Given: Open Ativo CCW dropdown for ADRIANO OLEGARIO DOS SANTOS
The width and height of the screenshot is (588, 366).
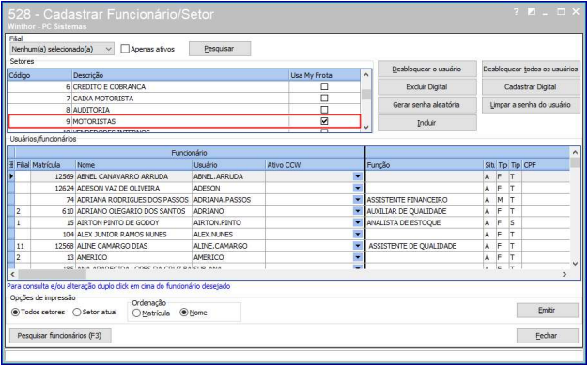Looking at the screenshot, I should point(358,211).
